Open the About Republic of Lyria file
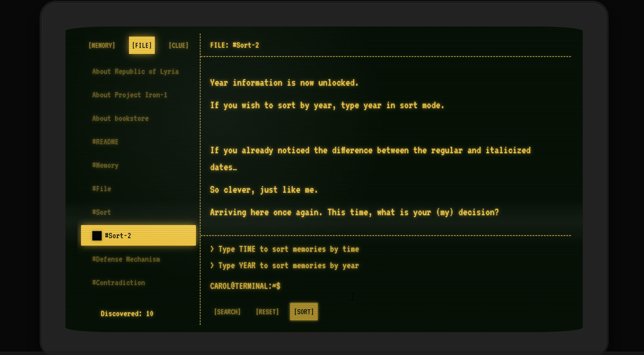This screenshot has width=644, height=355. (x=135, y=72)
